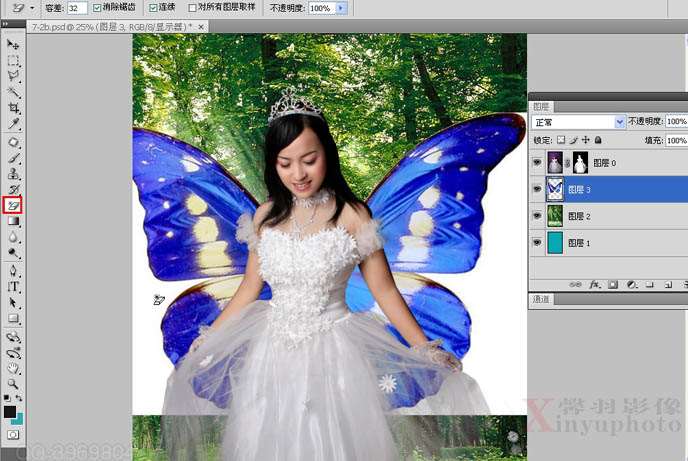Open the 正常 blend mode dropdown
The height and width of the screenshot is (461, 688).
click(579, 121)
